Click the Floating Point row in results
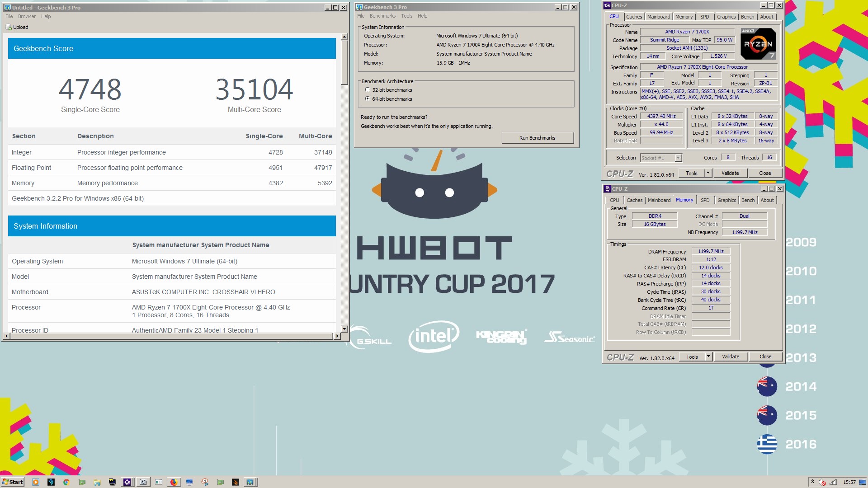The height and width of the screenshot is (488, 868). (x=172, y=168)
